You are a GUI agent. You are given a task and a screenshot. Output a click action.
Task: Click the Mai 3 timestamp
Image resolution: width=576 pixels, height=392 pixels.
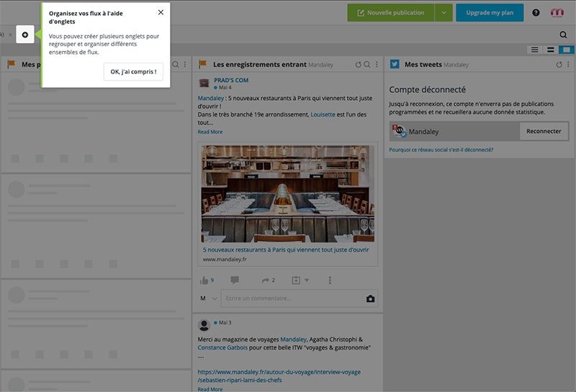click(x=225, y=323)
